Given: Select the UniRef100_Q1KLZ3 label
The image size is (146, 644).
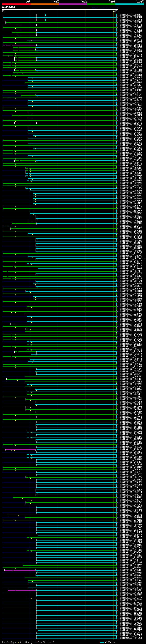Looking at the screenshot, I should point(131,53).
